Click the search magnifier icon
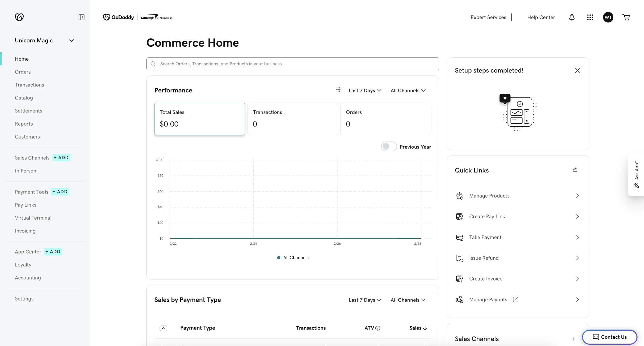This screenshot has height=346, width=644. point(153,64)
